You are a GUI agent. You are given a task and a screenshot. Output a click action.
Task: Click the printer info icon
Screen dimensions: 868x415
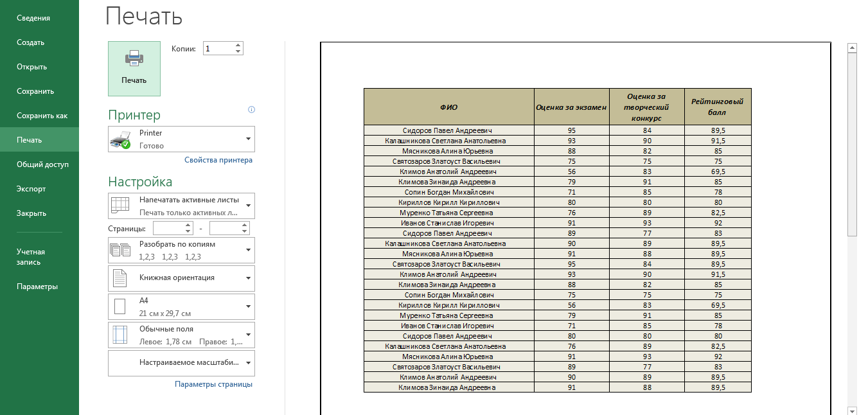[x=251, y=110]
